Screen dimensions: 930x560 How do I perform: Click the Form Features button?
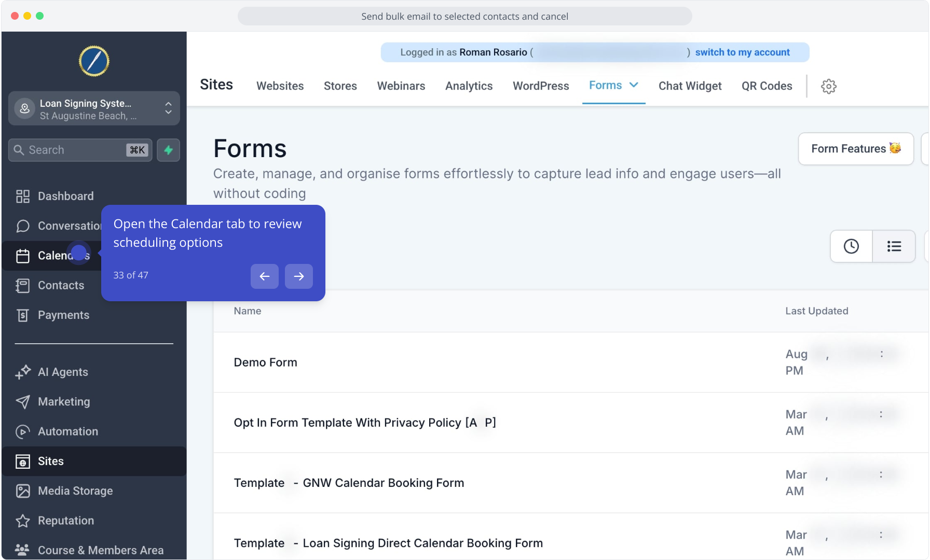click(x=856, y=149)
